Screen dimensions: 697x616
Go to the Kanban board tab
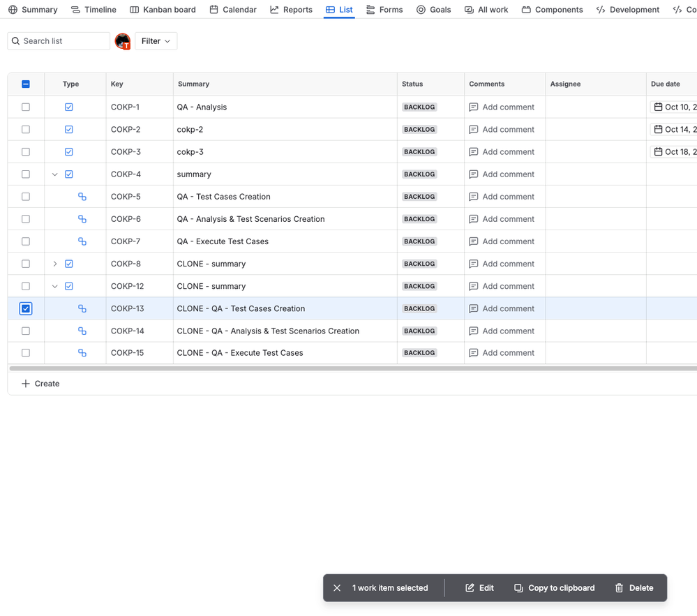(163, 9)
